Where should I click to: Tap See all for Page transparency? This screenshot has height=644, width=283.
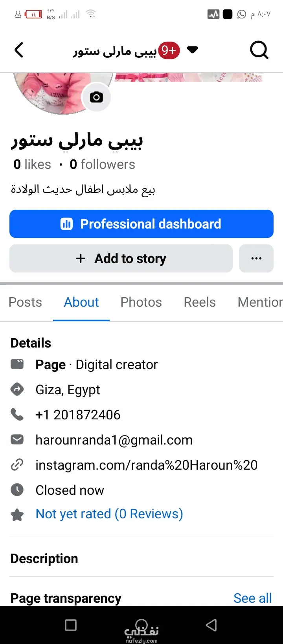tap(253, 598)
